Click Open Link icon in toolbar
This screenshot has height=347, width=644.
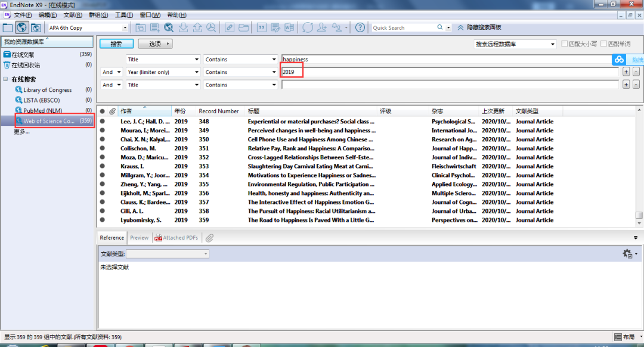coord(229,27)
